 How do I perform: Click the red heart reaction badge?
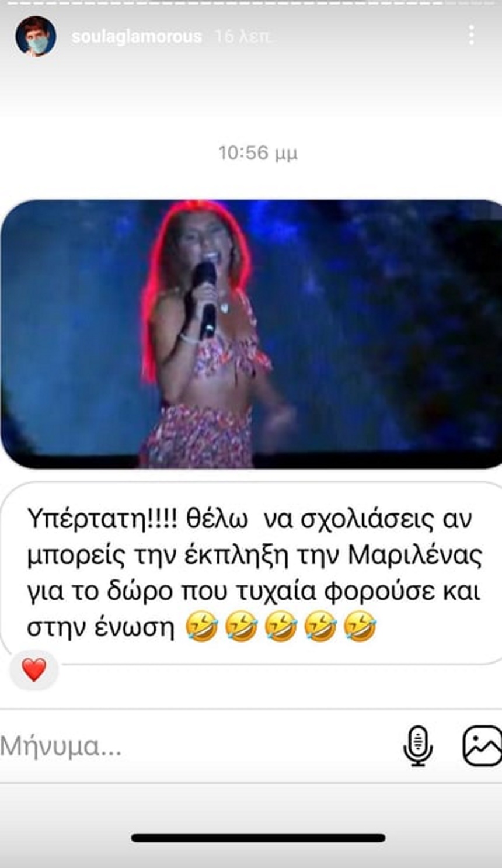point(34,670)
